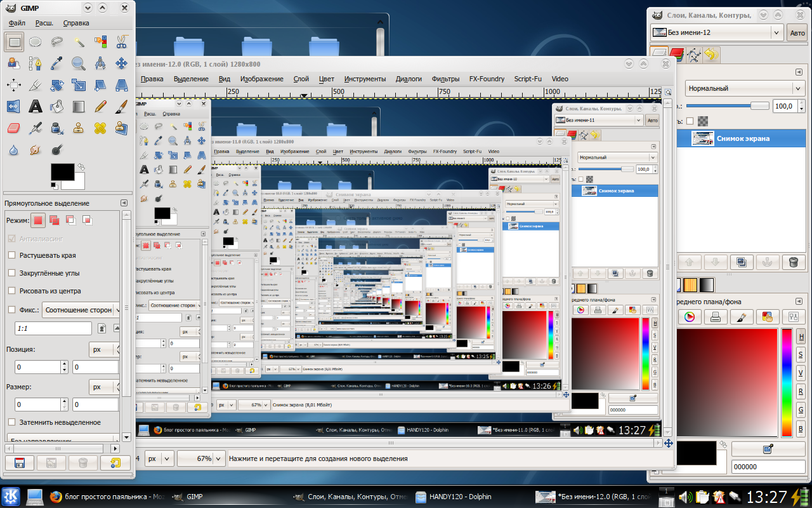The width and height of the screenshot is (812, 508).
Task: Activate the Text tool
Action: [x=36, y=106]
